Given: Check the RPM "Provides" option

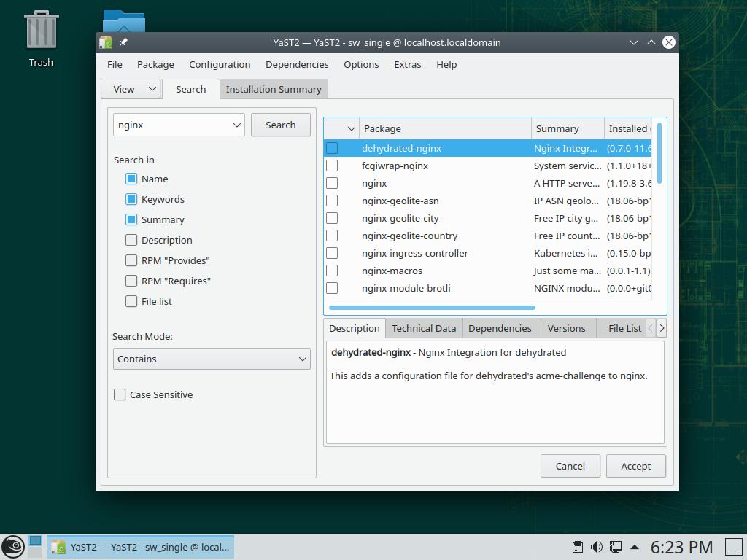Looking at the screenshot, I should [x=131, y=260].
